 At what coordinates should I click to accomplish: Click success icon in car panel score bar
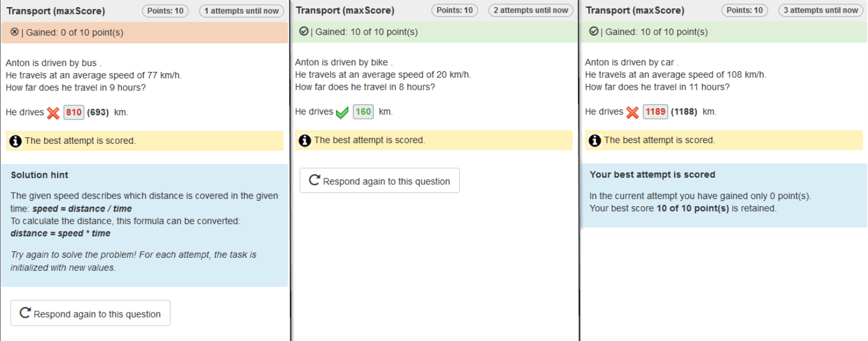tap(594, 31)
